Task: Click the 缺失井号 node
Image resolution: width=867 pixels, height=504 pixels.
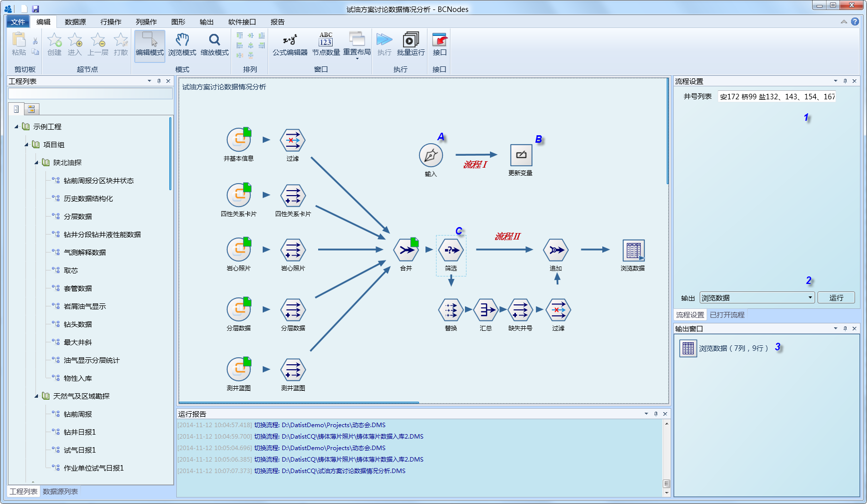Action: (x=520, y=310)
